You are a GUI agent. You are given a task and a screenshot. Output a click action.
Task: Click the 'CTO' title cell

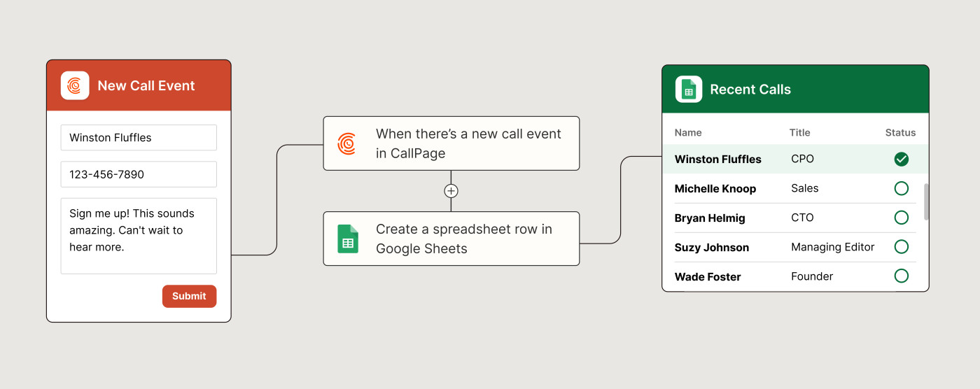click(802, 218)
